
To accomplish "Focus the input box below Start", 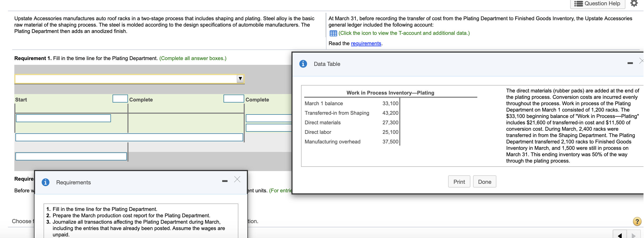I will click(x=63, y=118).
